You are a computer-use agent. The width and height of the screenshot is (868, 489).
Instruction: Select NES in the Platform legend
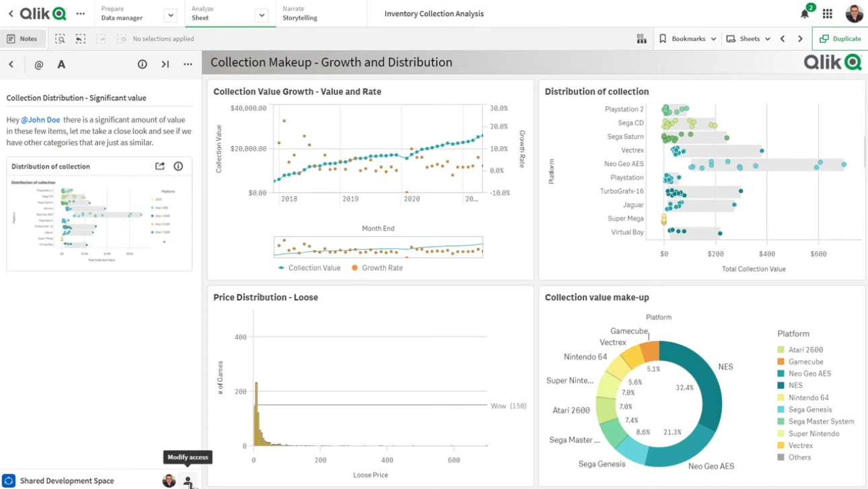tap(790, 385)
